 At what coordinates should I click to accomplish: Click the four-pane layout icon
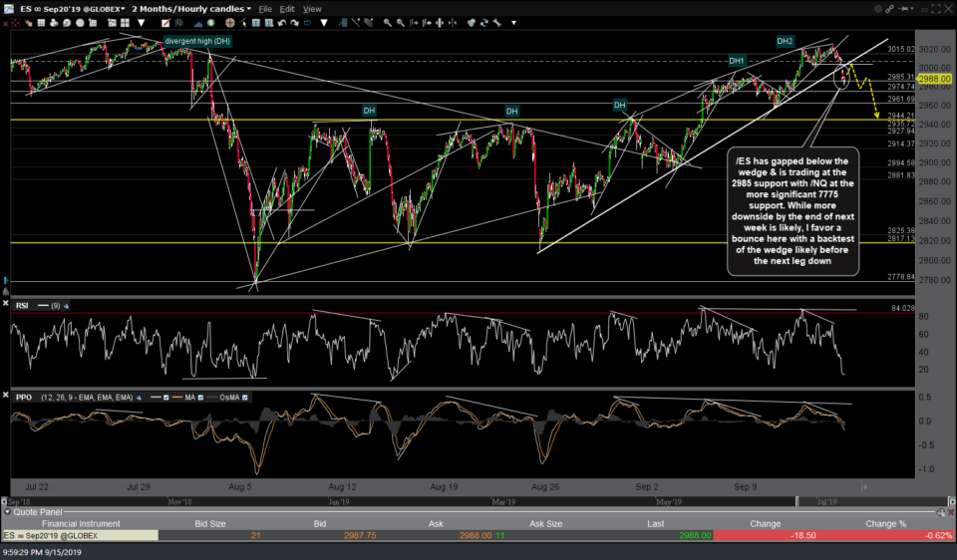coord(126,23)
